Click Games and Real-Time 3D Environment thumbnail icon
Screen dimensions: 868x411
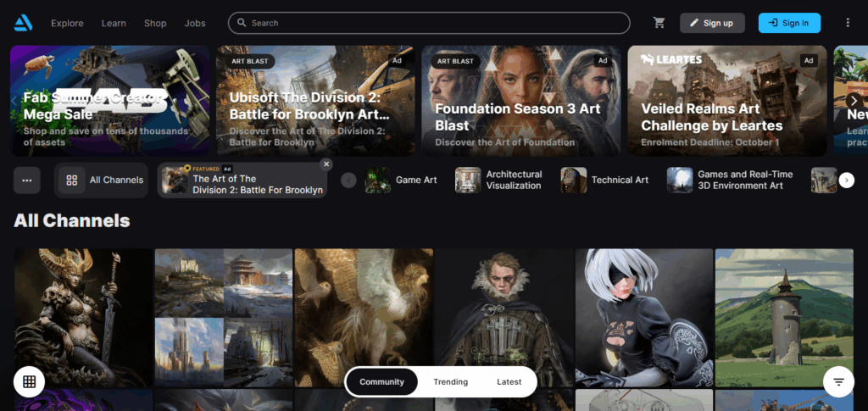[x=680, y=181]
